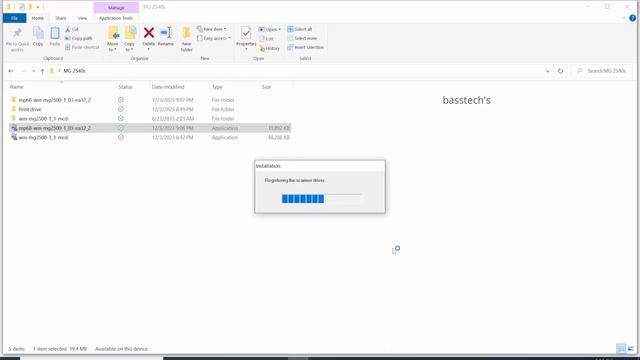Open Application Tools tab
Screen dimensions: 640x360
(116, 18)
